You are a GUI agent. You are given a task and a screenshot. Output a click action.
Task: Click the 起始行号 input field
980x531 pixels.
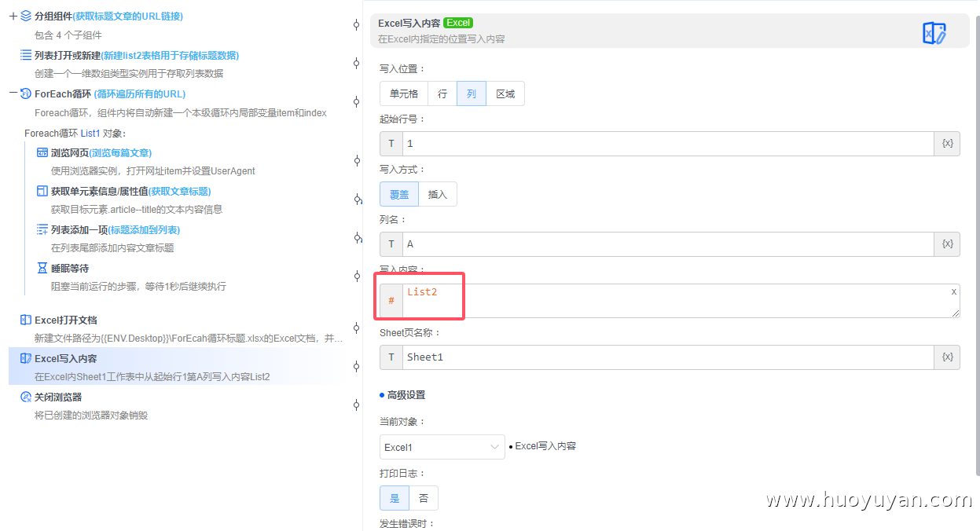point(668,144)
